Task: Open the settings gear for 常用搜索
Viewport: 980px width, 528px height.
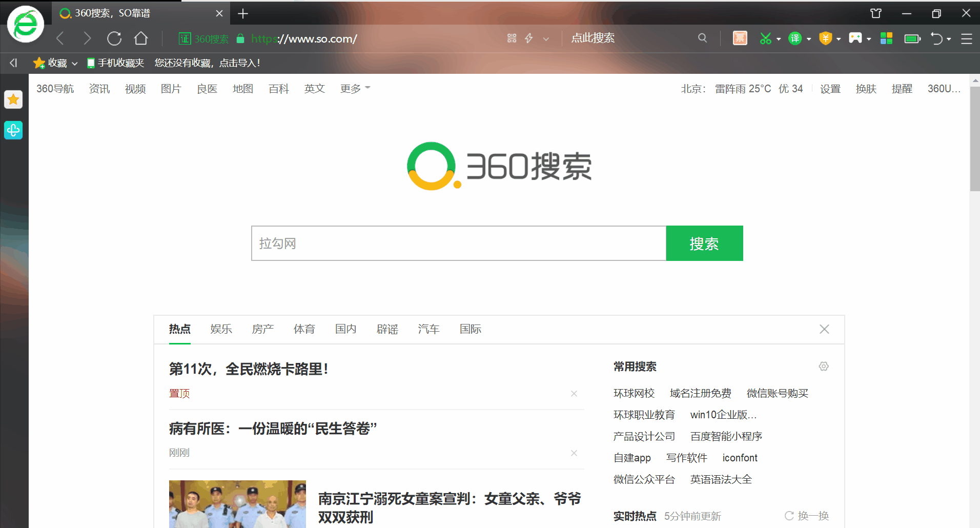Action: [x=823, y=367]
